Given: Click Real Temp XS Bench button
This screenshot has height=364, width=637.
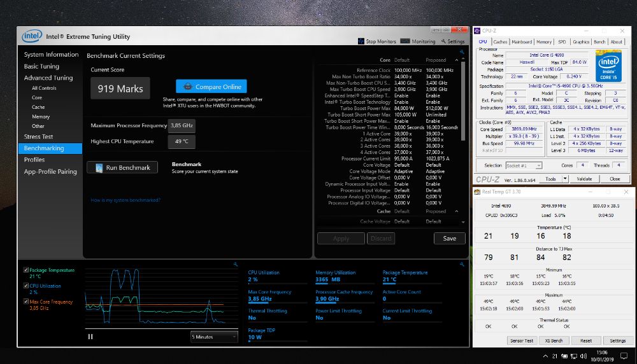Looking at the screenshot, I should pyautogui.click(x=554, y=340).
